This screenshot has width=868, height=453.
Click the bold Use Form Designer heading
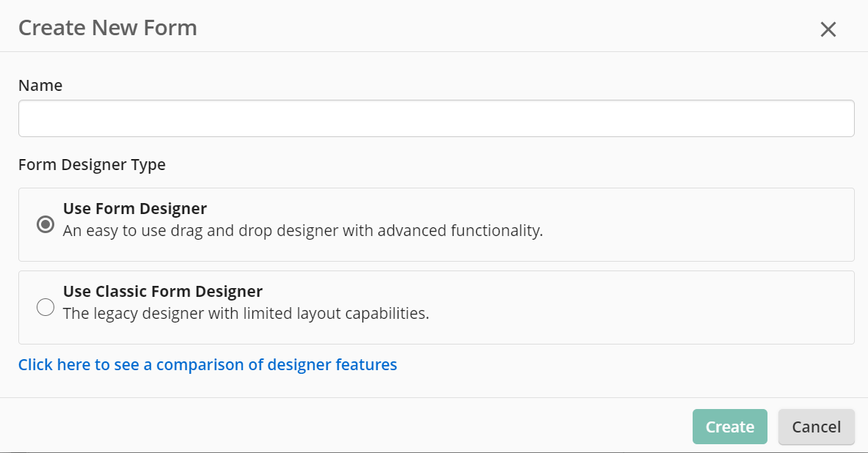point(134,208)
